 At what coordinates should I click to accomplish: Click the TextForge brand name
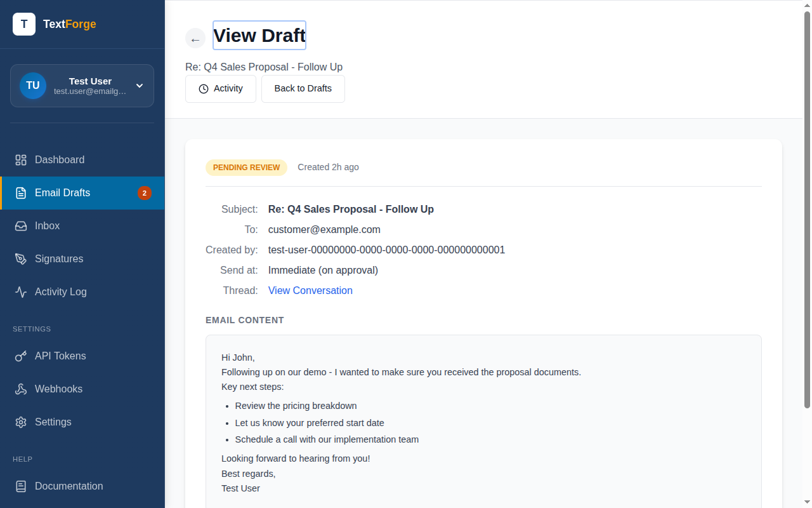click(x=70, y=24)
